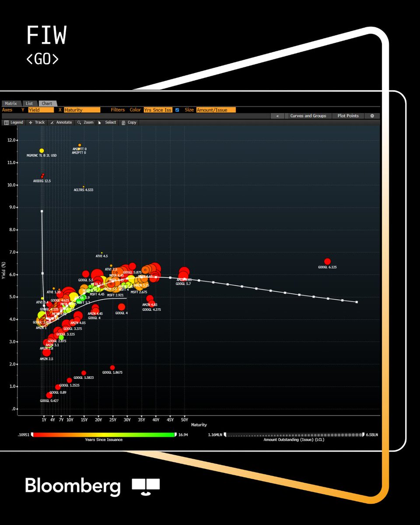This screenshot has width=420, height=525.
Task: Switch to the Matrix tab
Action: (10, 104)
